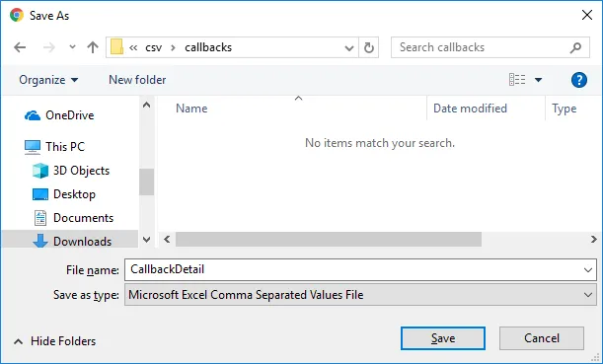Click the folder icon in address bar
Screen dimensions: 603x364
point(116,47)
